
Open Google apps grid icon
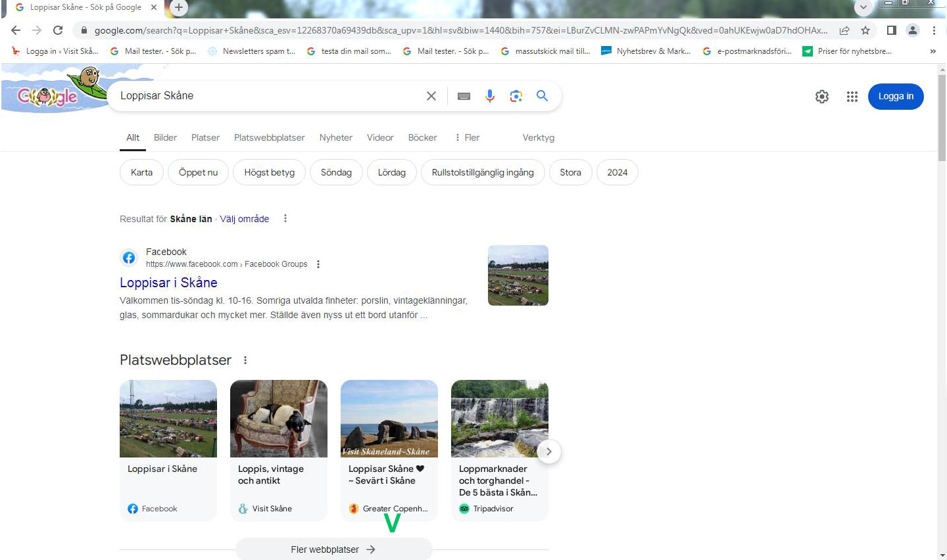[x=852, y=97]
